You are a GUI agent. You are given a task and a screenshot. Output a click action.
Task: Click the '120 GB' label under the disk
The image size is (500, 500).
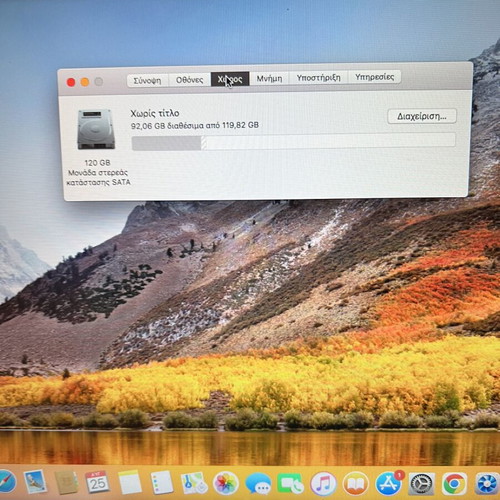click(97, 163)
